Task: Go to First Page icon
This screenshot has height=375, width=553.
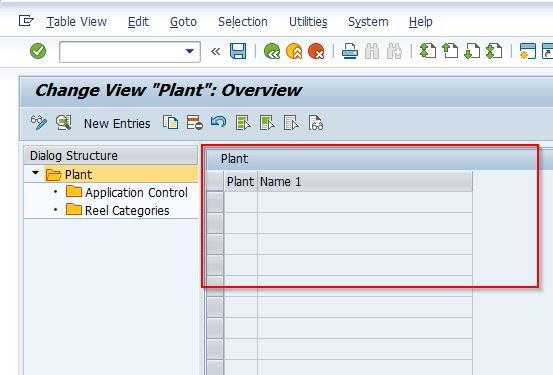Action: pyautogui.click(x=428, y=51)
